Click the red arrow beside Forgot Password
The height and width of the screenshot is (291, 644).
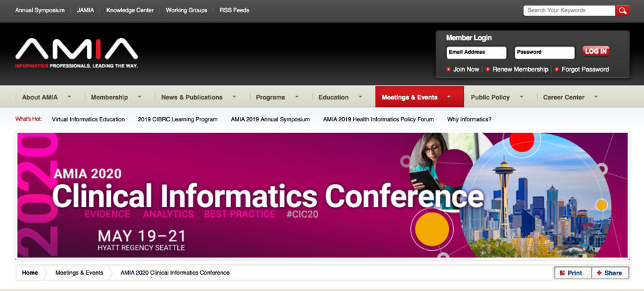(557, 70)
